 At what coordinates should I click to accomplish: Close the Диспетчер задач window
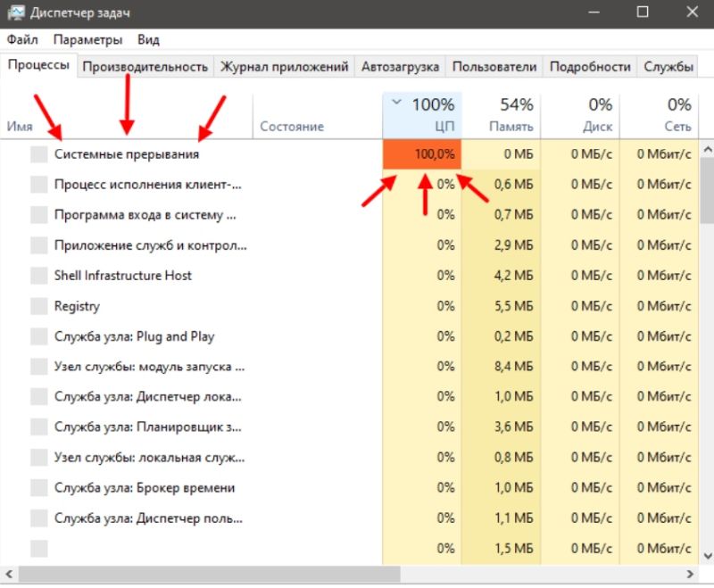tap(693, 12)
